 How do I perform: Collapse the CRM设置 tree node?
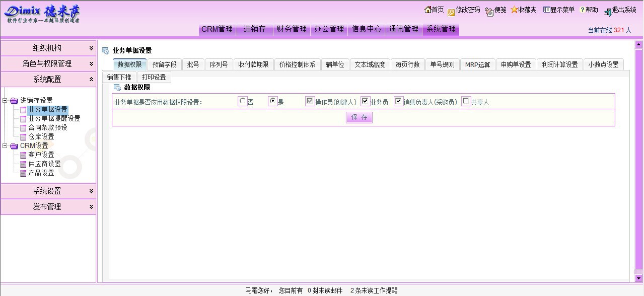[5, 146]
